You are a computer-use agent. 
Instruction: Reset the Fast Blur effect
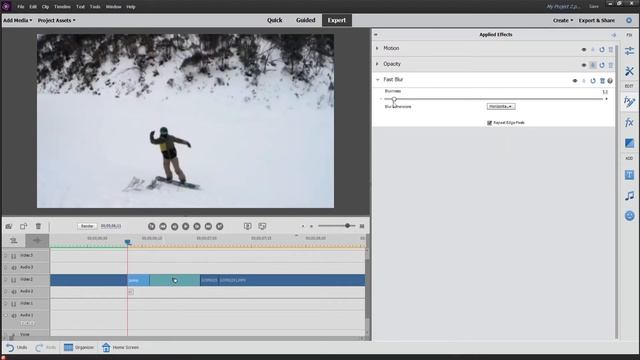pos(593,81)
